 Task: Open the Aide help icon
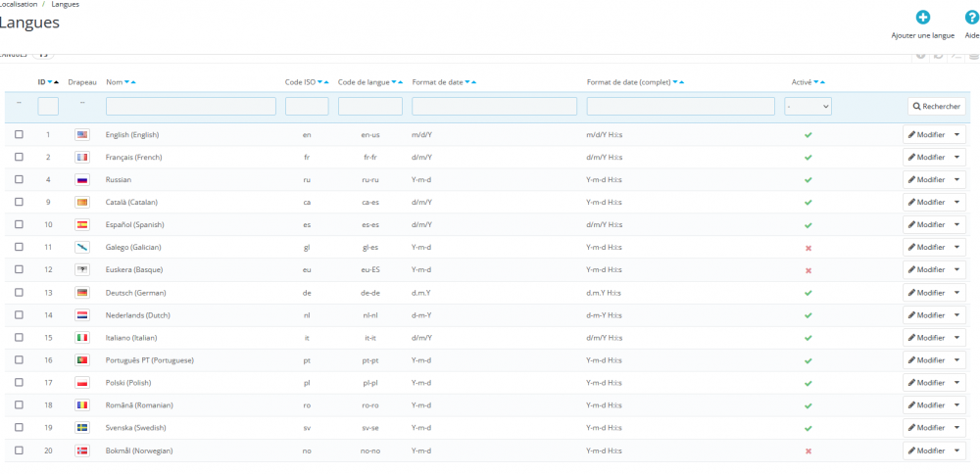click(972, 18)
